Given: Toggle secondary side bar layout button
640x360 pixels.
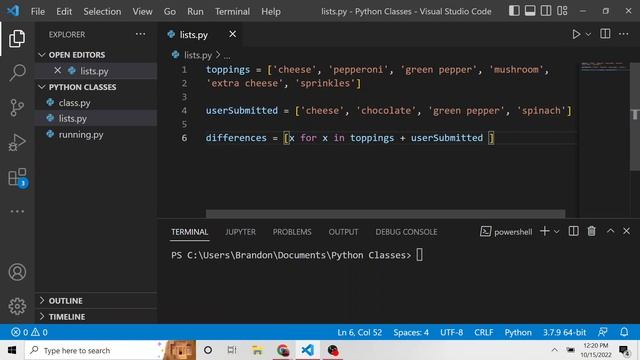Looking at the screenshot, I should [x=546, y=11].
